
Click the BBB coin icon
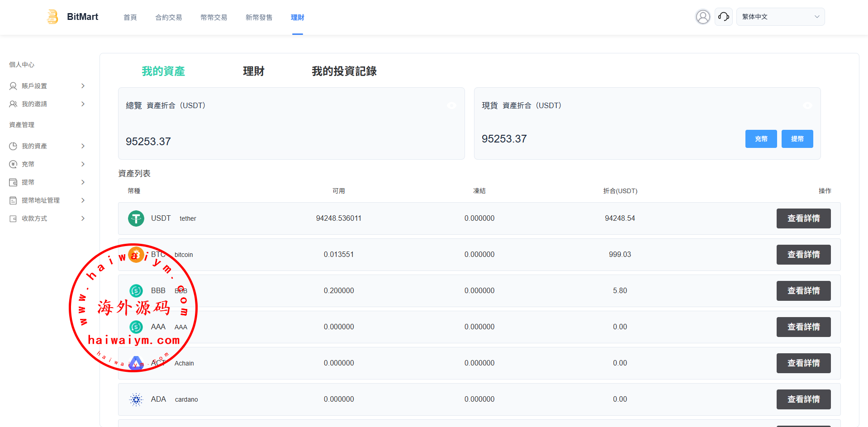136,291
